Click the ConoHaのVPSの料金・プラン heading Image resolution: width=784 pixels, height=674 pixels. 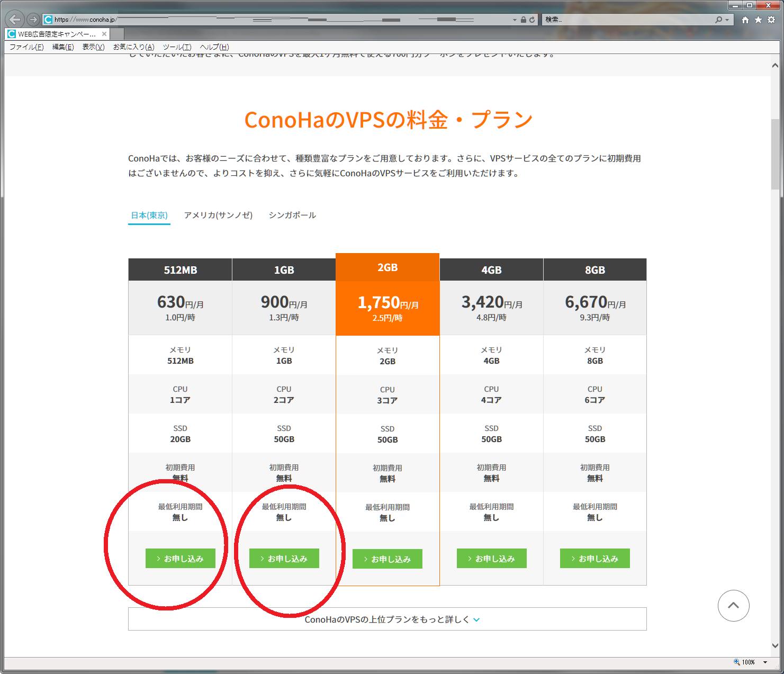click(x=389, y=120)
